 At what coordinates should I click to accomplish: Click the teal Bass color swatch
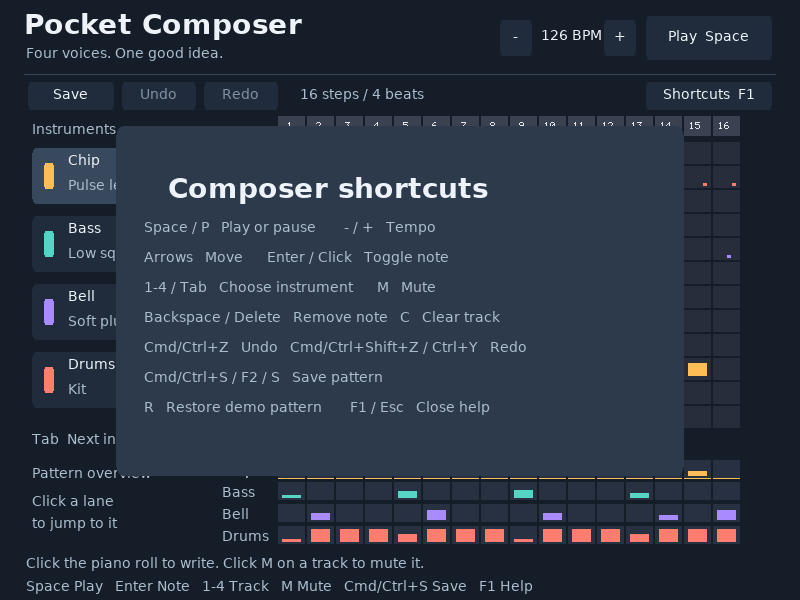pos(49,244)
